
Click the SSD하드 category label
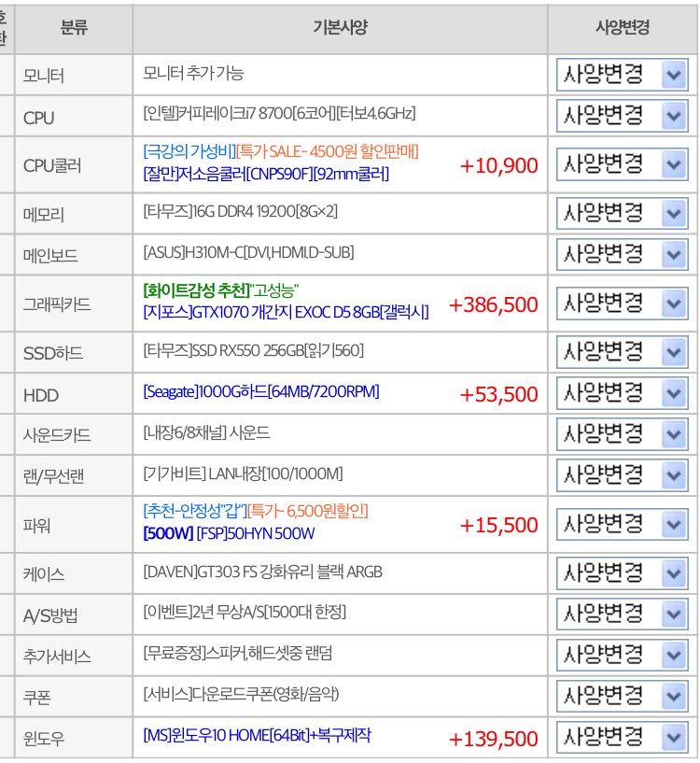coord(53,353)
